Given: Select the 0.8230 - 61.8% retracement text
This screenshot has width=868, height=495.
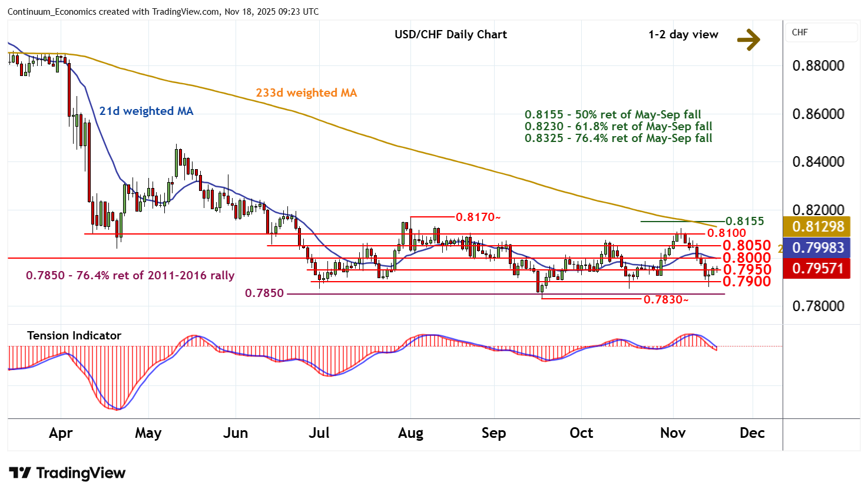Looking at the screenshot, I should point(618,126).
